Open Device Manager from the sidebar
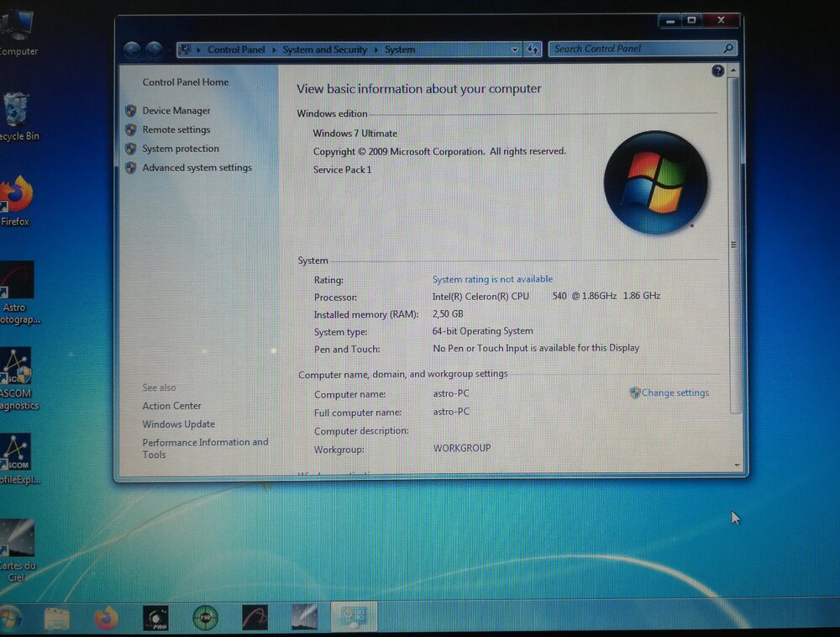 176,111
